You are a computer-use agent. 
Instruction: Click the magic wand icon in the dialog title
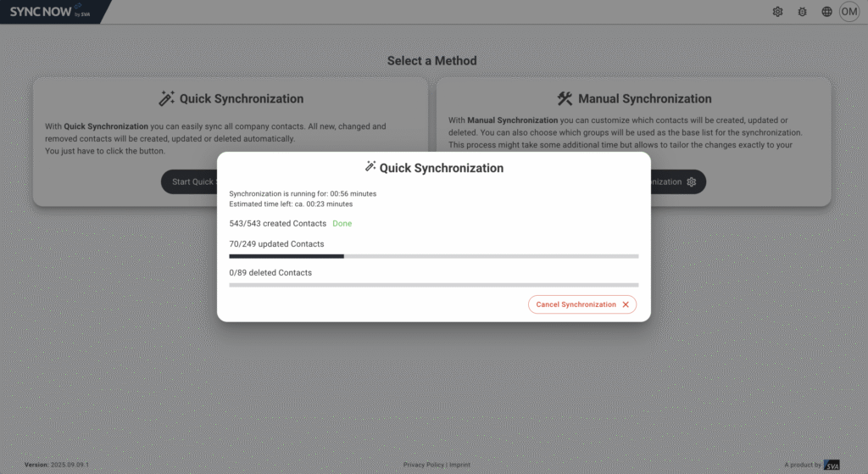coord(370,167)
